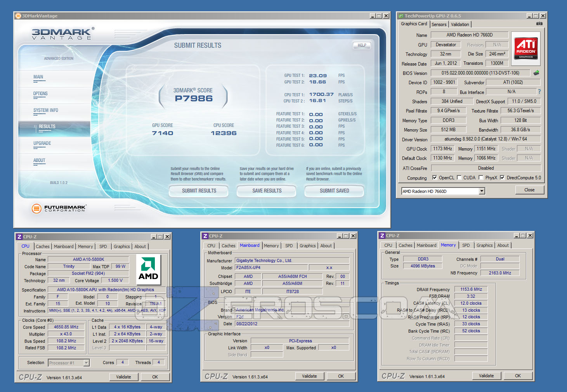The image size is (567, 392).
Task: Open About tab in CPU-Z Memory window
Action: pyautogui.click(x=503, y=245)
